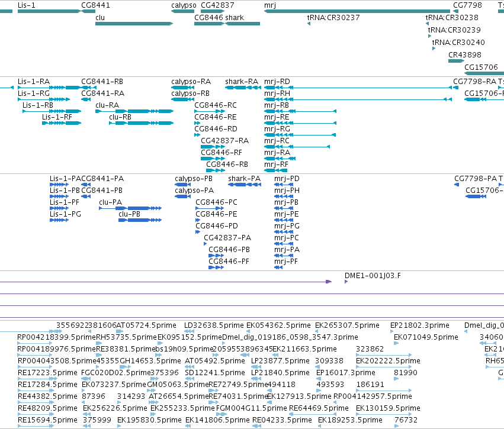Click transcript Lis-1-RF
Screen dimensions: 504x429
click(x=62, y=123)
